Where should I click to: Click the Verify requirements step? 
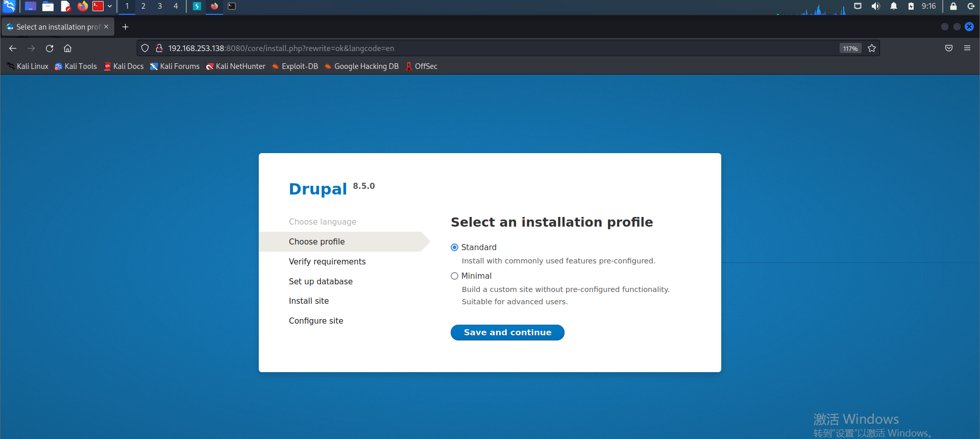click(327, 261)
